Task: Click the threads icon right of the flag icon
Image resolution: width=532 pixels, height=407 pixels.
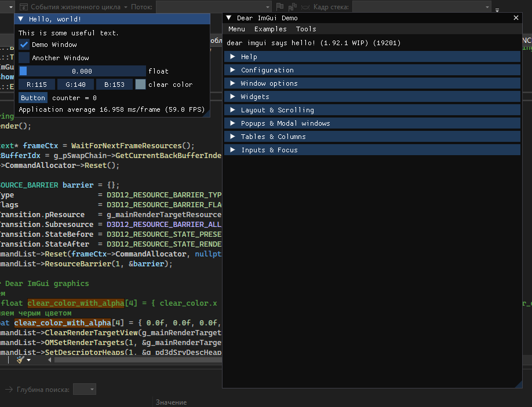Action: click(x=292, y=7)
